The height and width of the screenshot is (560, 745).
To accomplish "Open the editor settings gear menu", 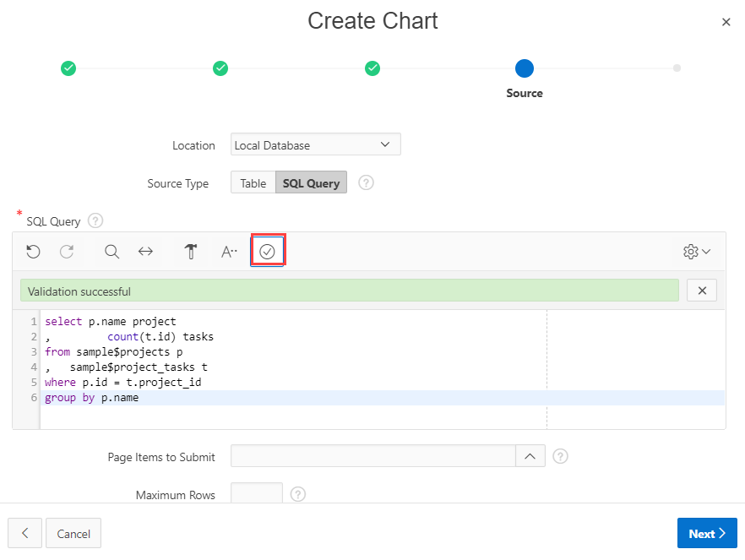I will click(x=697, y=251).
